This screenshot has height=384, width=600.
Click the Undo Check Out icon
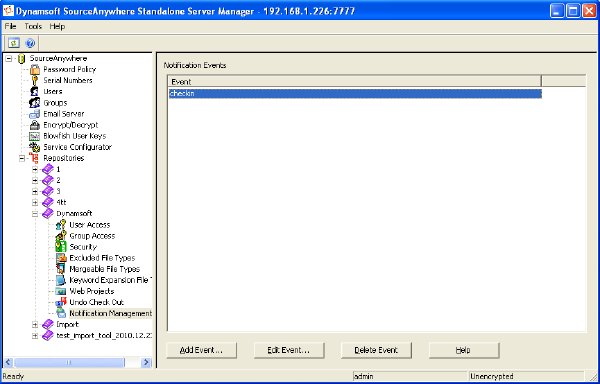(61, 303)
